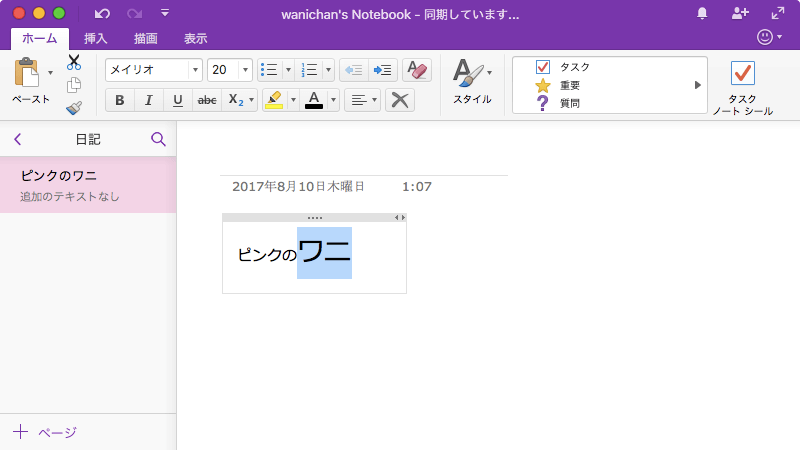Screen dimensions: 800x450
Task: Open the paragraph alignment dropdown arrow
Action: click(374, 100)
